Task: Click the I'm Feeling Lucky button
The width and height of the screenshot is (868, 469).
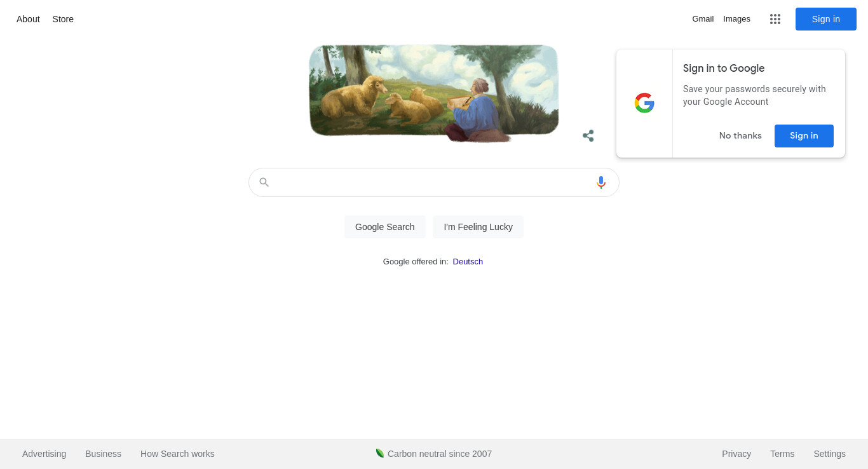Action: [x=478, y=227]
